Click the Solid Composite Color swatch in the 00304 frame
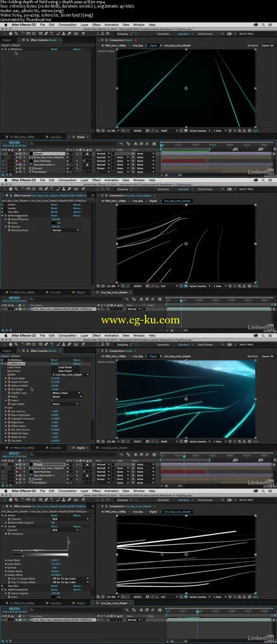 pyautogui.click(x=54, y=223)
